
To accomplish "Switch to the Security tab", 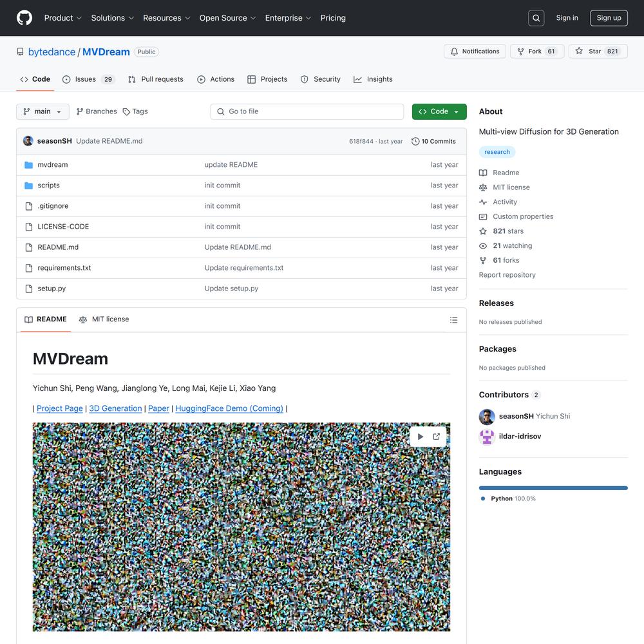I will pyautogui.click(x=320, y=79).
